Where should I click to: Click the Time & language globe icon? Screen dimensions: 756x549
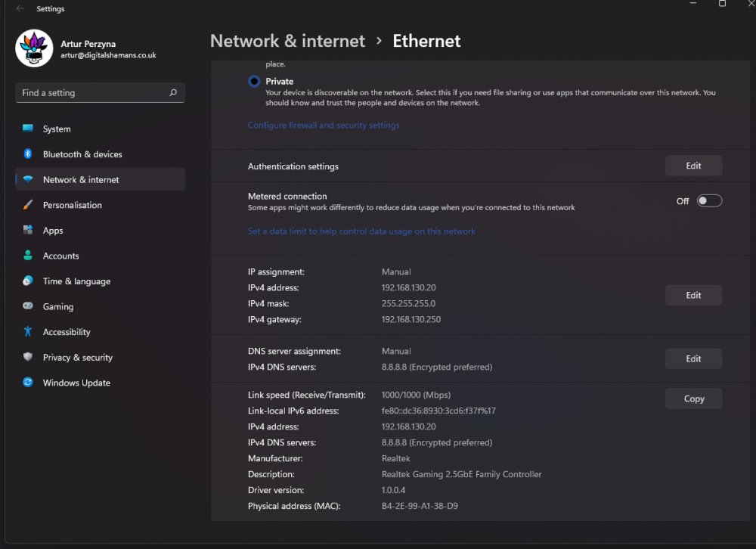click(x=28, y=281)
